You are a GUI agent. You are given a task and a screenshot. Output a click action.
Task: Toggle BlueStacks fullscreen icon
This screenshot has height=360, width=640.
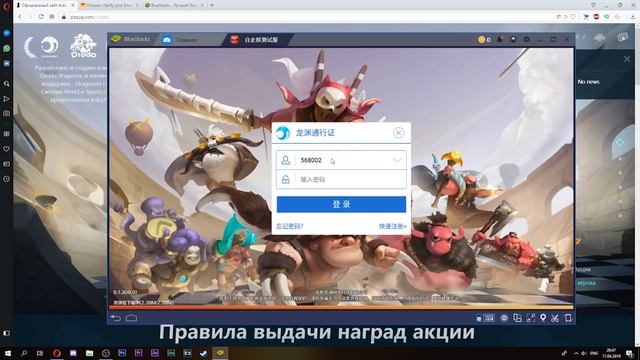[531, 318]
